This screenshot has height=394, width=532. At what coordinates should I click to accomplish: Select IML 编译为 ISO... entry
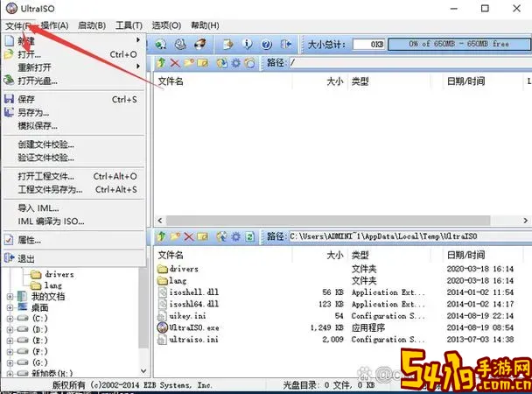(73, 222)
